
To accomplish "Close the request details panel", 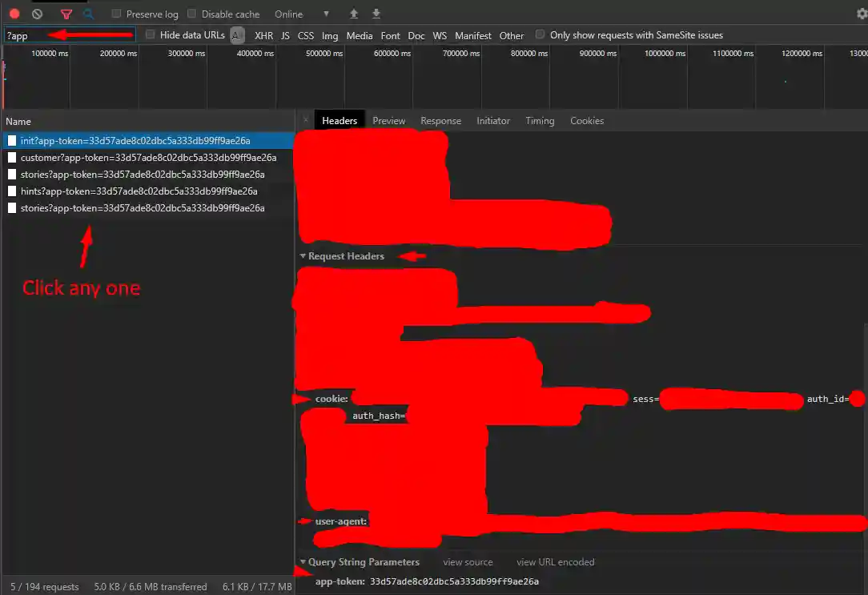I will (x=304, y=120).
